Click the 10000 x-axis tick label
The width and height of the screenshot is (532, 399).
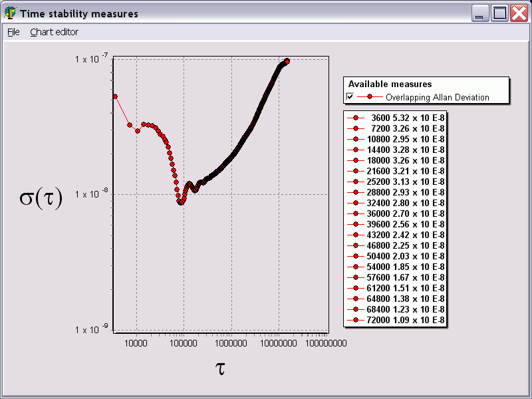pos(136,343)
